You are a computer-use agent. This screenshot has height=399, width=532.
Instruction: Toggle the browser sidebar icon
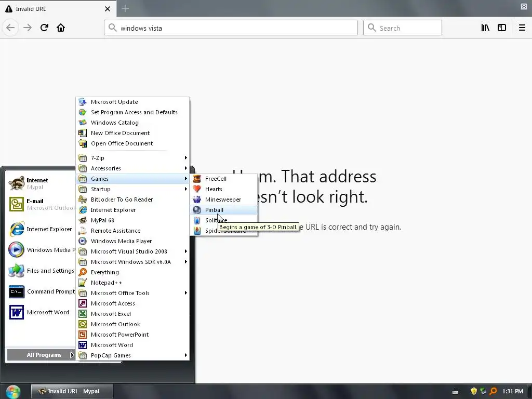click(x=502, y=28)
